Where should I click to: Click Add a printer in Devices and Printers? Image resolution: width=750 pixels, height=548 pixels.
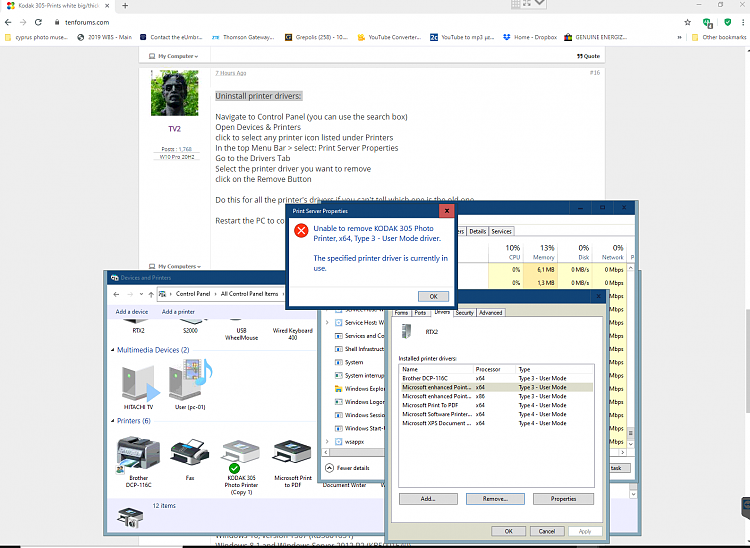coord(178,312)
